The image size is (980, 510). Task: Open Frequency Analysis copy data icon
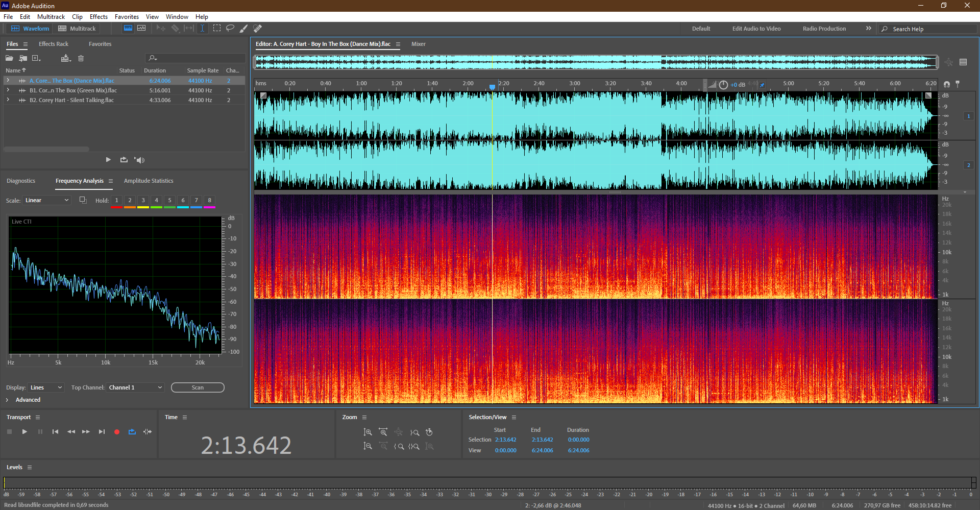[x=83, y=200]
